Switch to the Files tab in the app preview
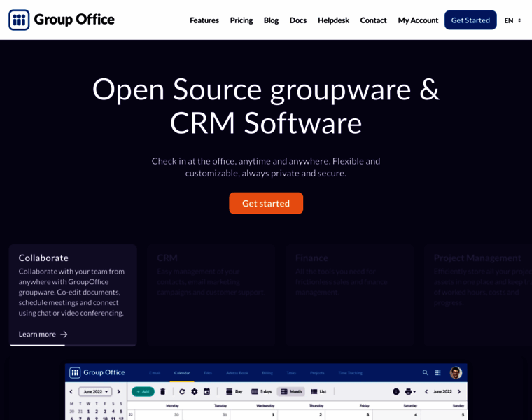The width and height of the screenshot is (532, 420). (208, 373)
